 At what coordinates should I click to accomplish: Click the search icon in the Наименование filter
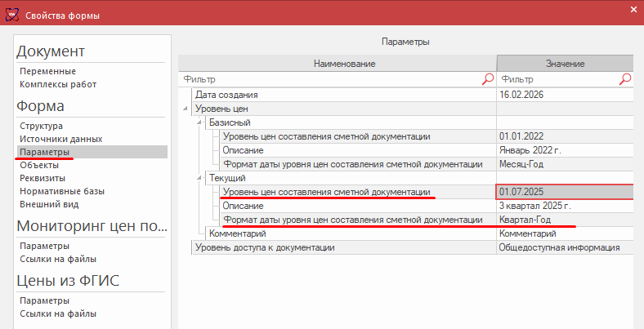click(x=488, y=79)
